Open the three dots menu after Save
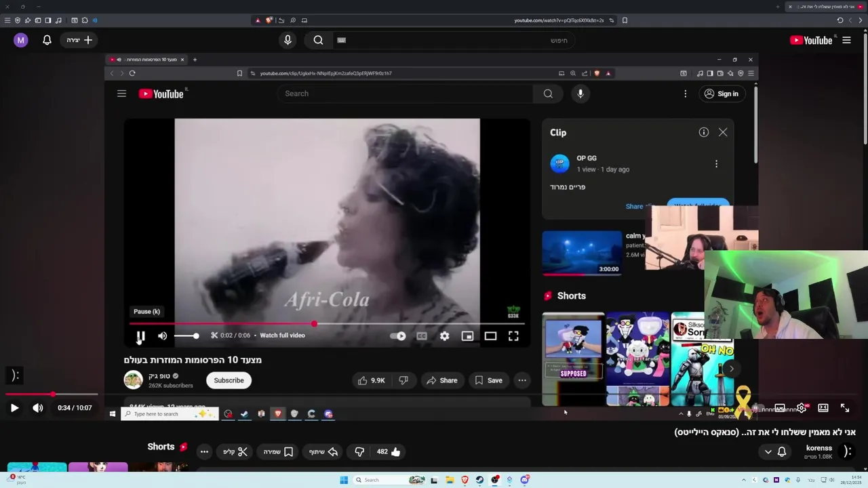This screenshot has height=488, width=868. 522,380
